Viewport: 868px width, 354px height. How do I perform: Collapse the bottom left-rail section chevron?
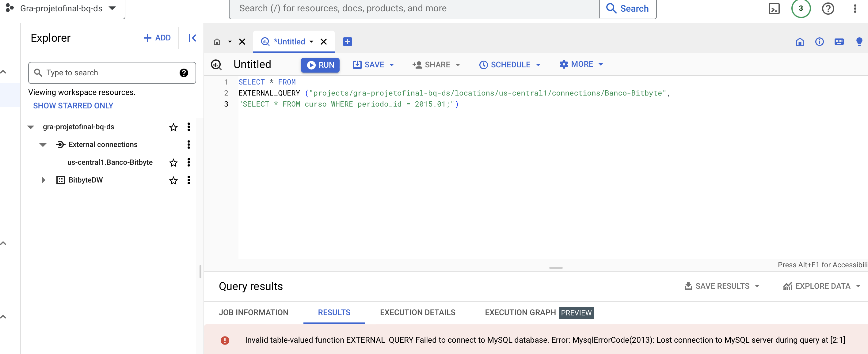tap(3, 317)
